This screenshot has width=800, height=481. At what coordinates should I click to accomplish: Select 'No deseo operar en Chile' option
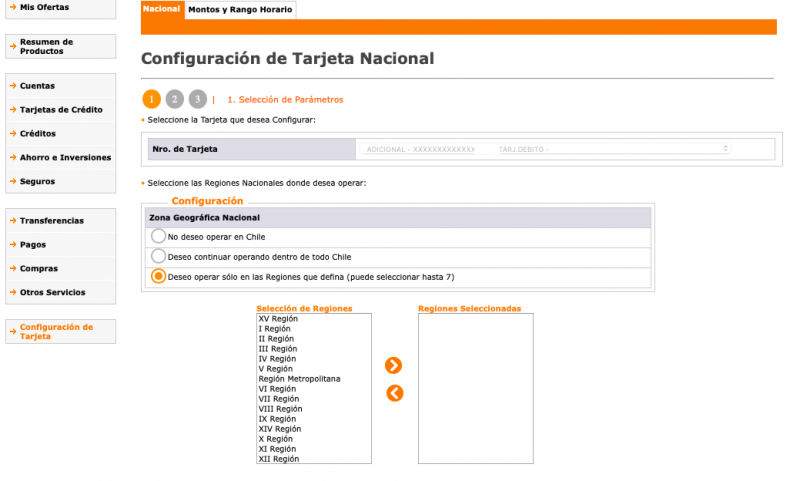[x=158, y=237]
